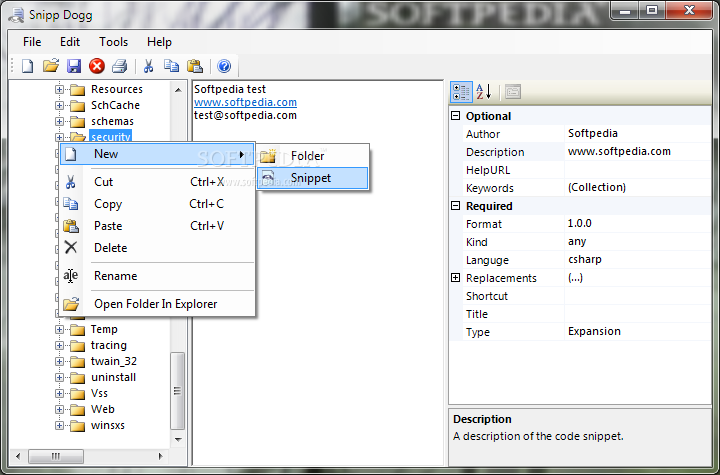Viewport: 720px width, 475px height.
Task: Click the Print toolbar icon
Action: [x=120, y=66]
